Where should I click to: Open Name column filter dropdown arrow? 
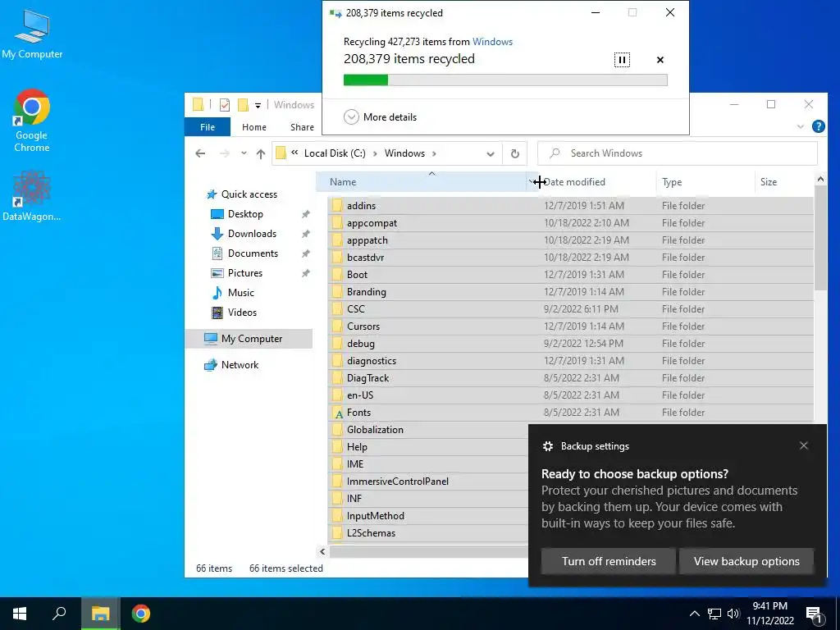532,182
